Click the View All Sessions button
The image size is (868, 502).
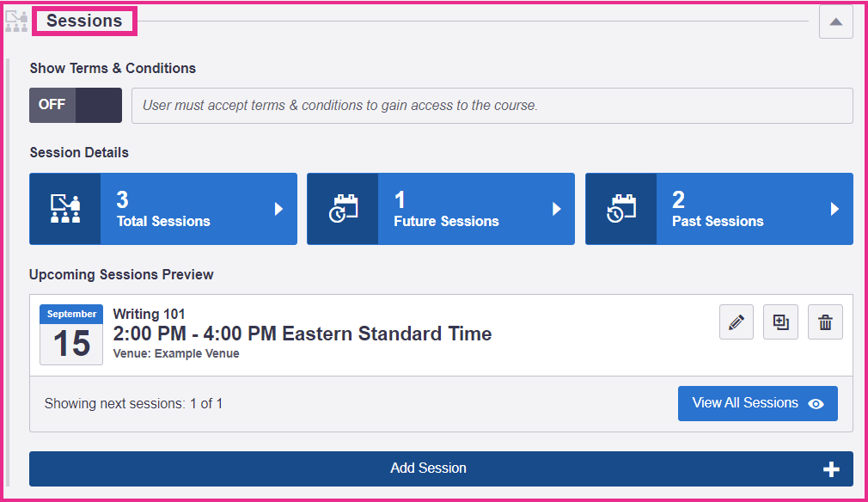[x=758, y=403]
